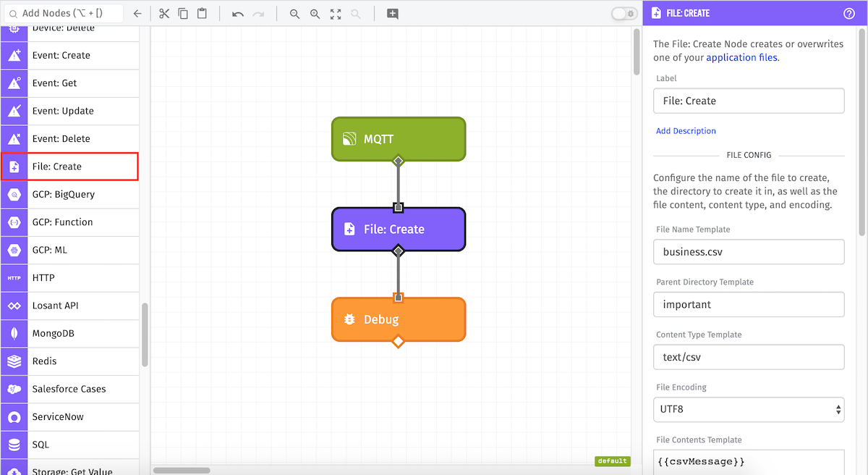Click the node palette scrollbar

click(x=145, y=335)
